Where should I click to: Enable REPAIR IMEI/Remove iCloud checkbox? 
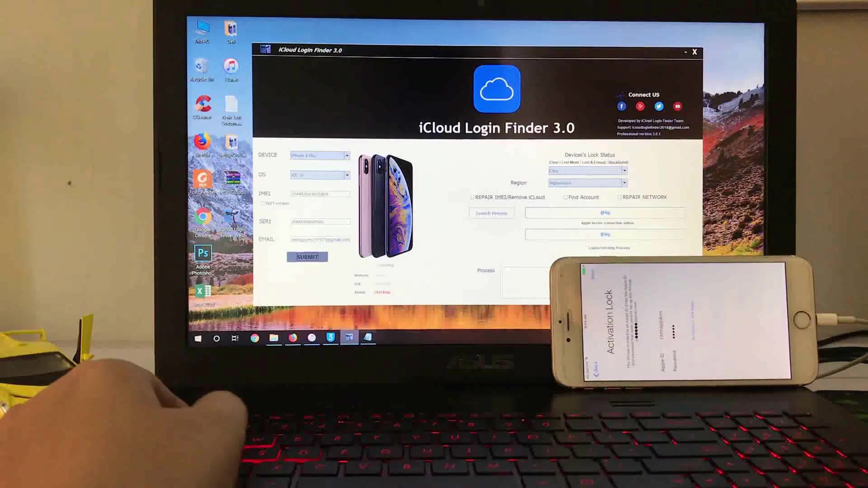click(x=472, y=197)
